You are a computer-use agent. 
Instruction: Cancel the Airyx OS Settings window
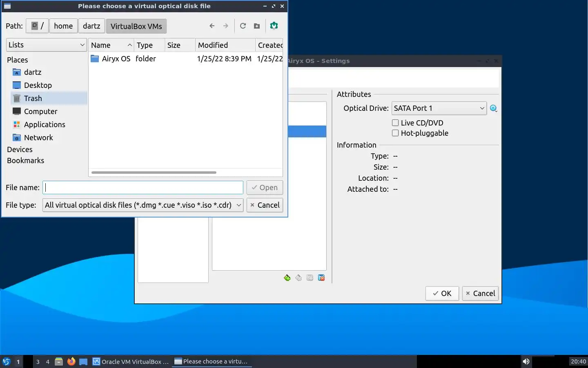click(480, 294)
